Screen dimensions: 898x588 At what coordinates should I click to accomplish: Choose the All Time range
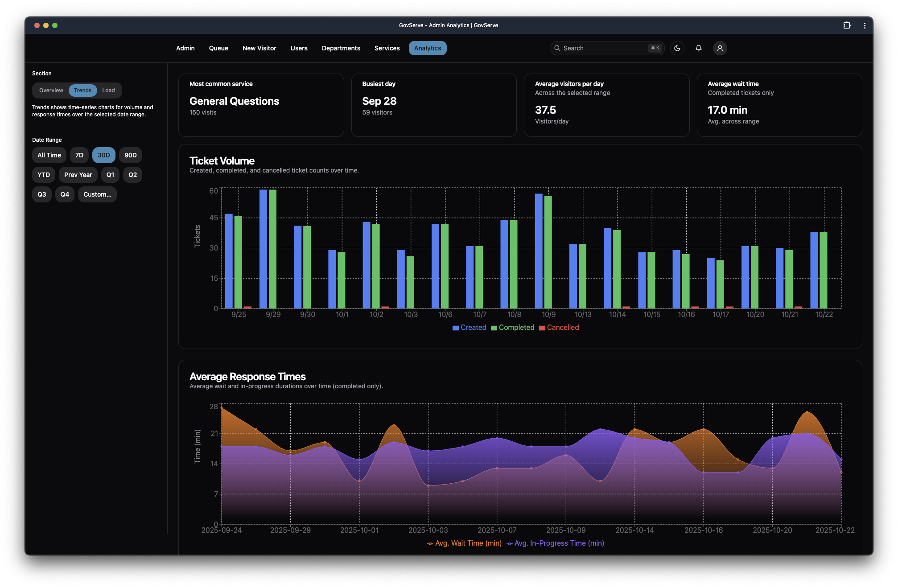point(49,155)
